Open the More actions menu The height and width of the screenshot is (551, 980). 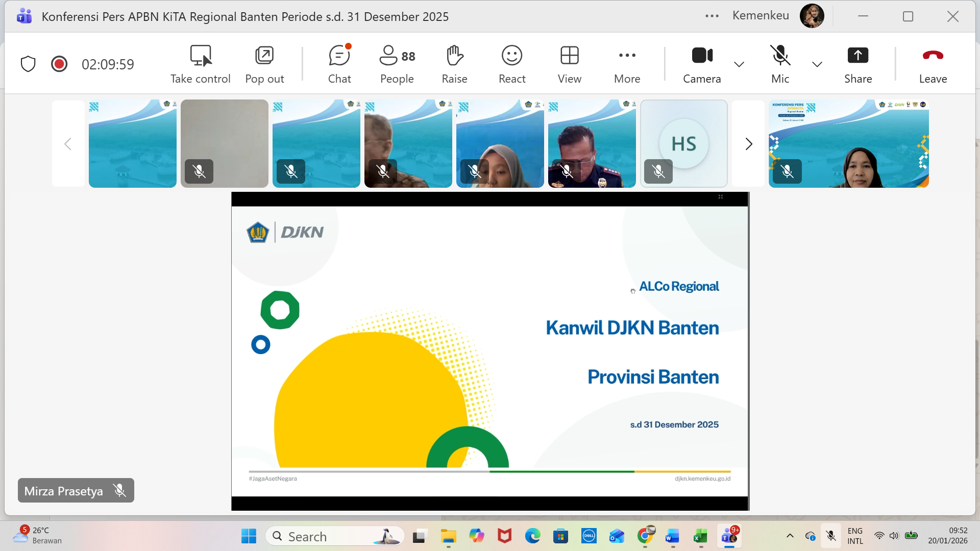tap(627, 64)
